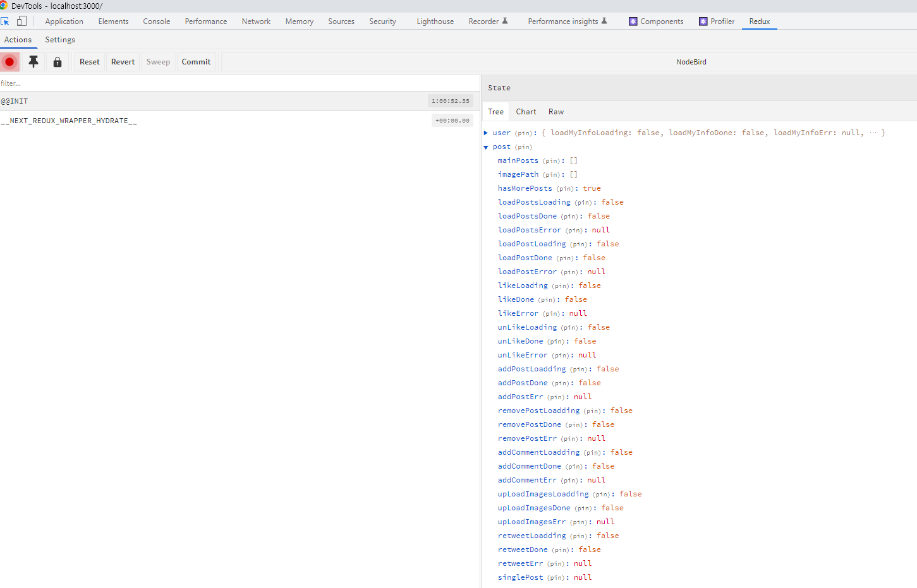The image size is (917, 588).
Task: Click the retweetErr key
Action: (x=520, y=563)
